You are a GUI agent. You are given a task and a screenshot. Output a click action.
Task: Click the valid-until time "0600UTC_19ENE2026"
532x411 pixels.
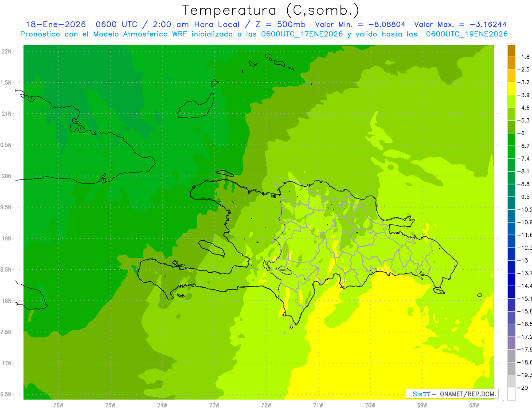coord(467,34)
